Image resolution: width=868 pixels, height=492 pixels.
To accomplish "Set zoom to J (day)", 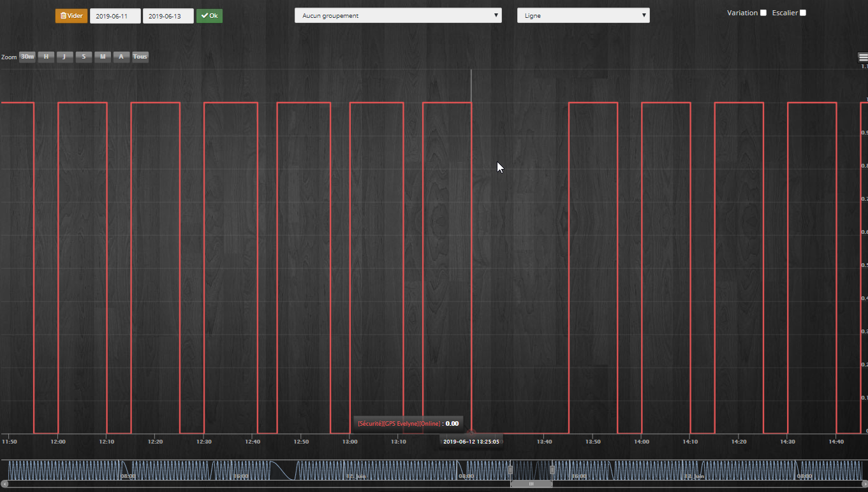I will 64,57.
